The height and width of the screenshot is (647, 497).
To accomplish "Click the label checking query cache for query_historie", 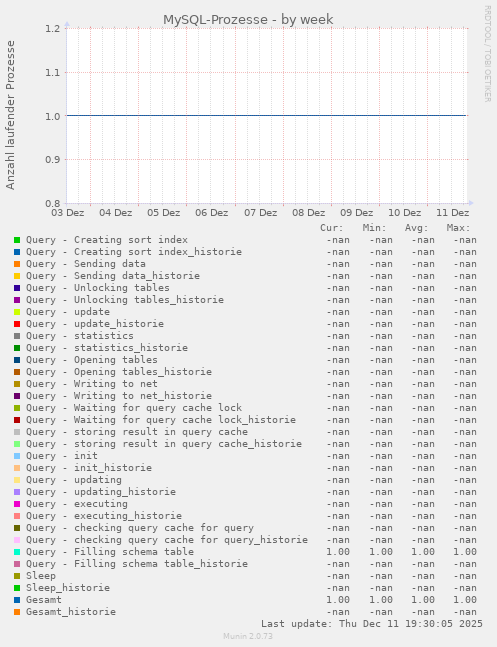I will 191,540.
